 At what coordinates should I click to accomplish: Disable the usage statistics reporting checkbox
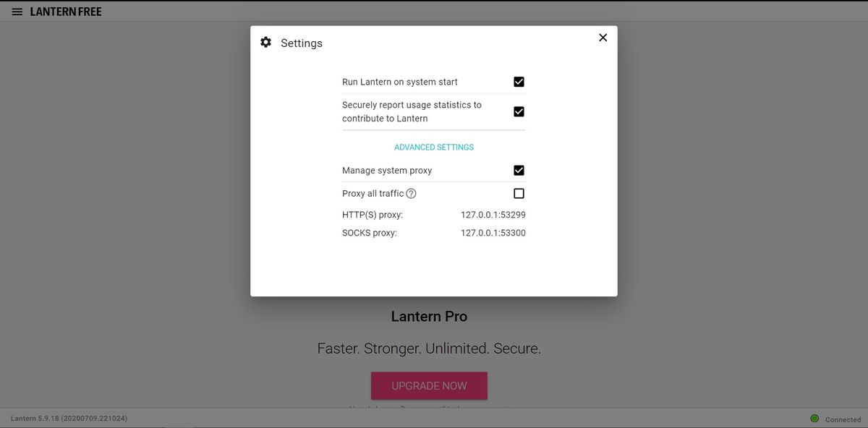coord(519,111)
